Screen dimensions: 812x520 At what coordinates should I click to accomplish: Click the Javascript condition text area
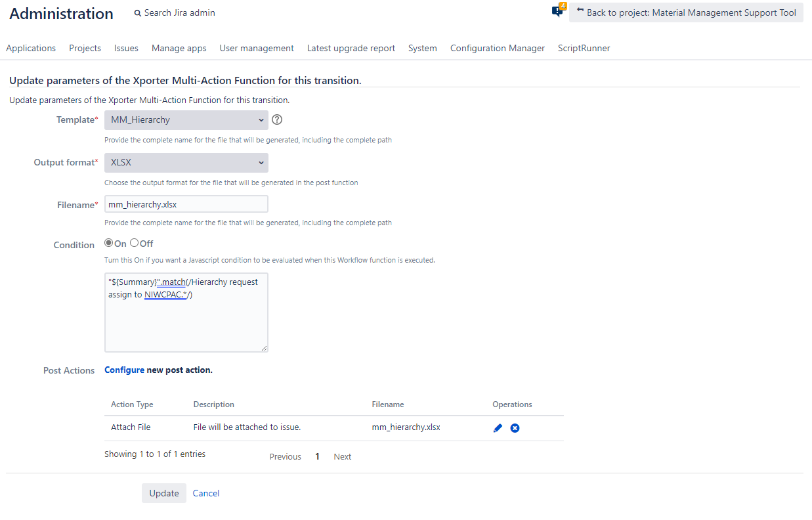pos(186,312)
